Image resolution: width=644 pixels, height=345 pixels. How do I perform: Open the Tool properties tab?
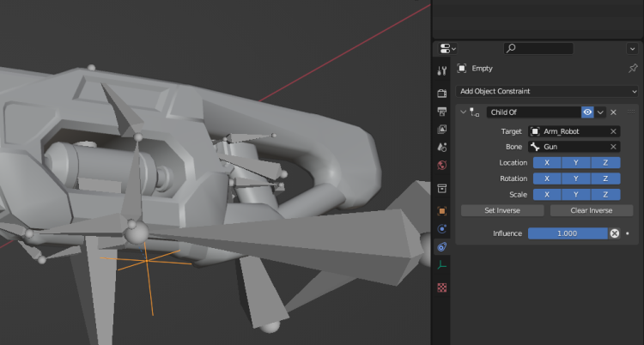coord(442,70)
